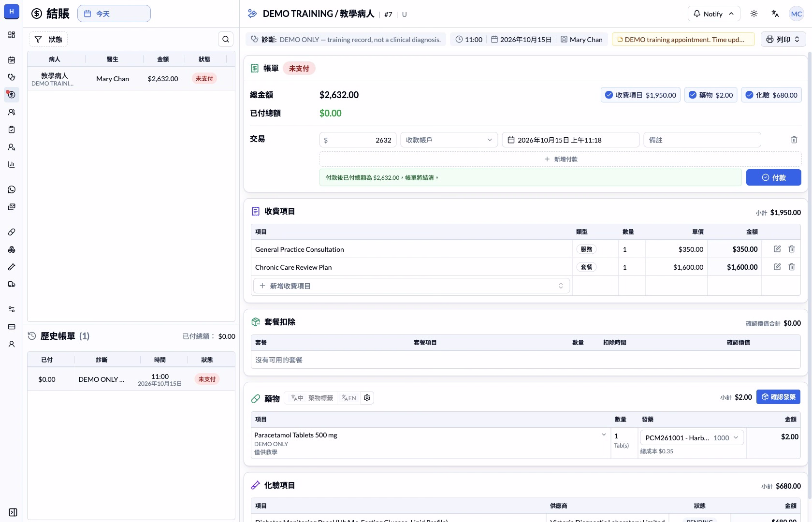The image size is (812, 522).
Task: Open the stethoscope consultation icon in sidebar
Action: pyautogui.click(x=12, y=77)
